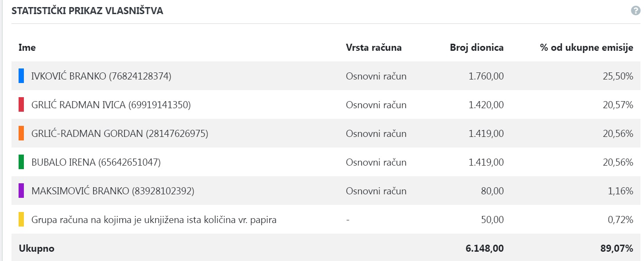Image resolution: width=644 pixels, height=261 pixels.
Task: Click the Grupa računa row label
Action: [x=154, y=219]
